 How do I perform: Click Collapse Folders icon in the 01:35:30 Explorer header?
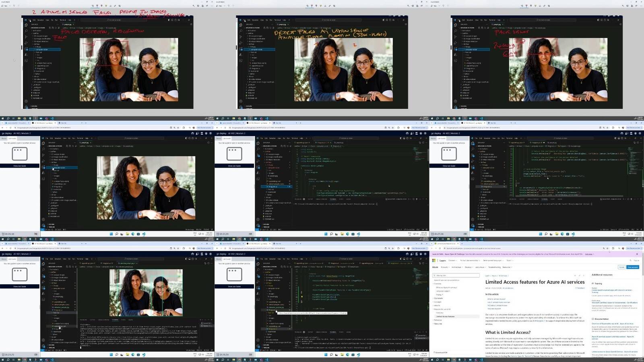click(75, 146)
